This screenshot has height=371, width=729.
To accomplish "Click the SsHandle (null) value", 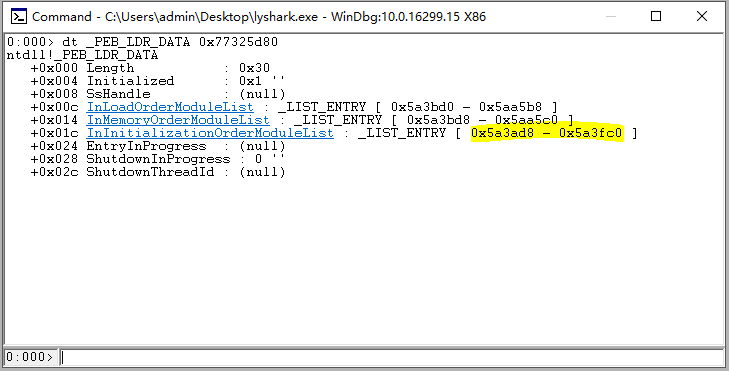I will click(x=262, y=94).
